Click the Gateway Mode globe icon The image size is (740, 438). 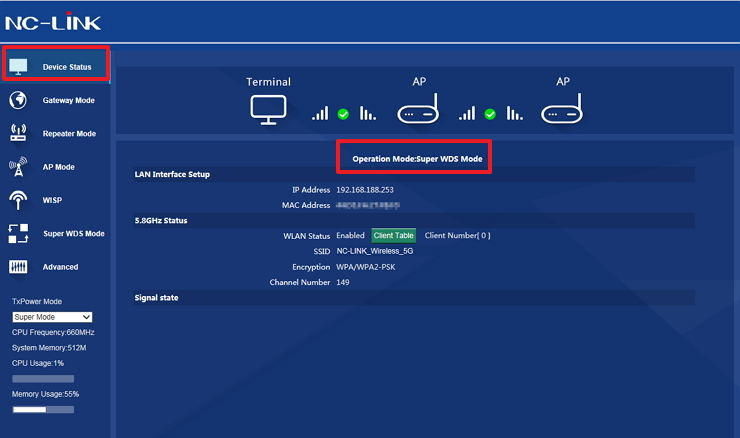(18, 100)
